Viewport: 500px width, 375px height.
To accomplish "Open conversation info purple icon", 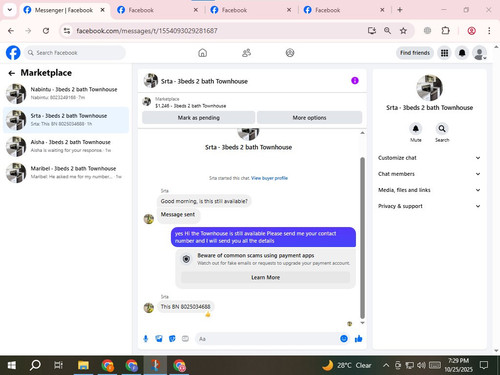I will 355,81.
